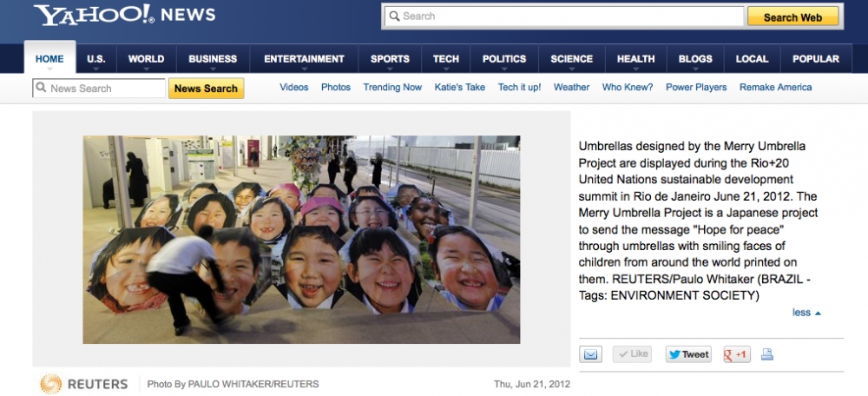Open the U.S. news section
The width and height of the screenshot is (868, 396).
96,59
